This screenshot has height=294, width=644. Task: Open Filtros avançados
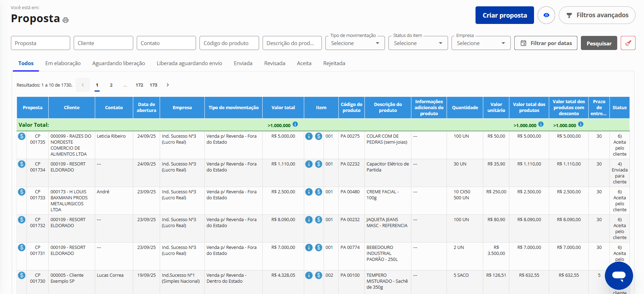point(597,15)
